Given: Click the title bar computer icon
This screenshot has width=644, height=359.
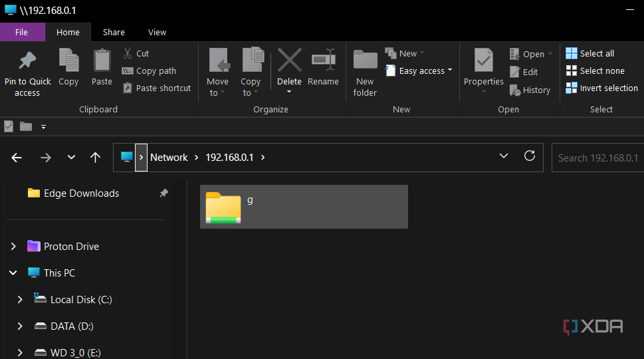Looking at the screenshot, I should pyautogui.click(x=10, y=10).
